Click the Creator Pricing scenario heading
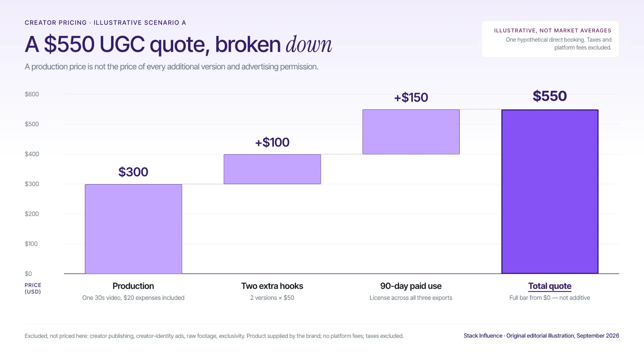 point(105,23)
